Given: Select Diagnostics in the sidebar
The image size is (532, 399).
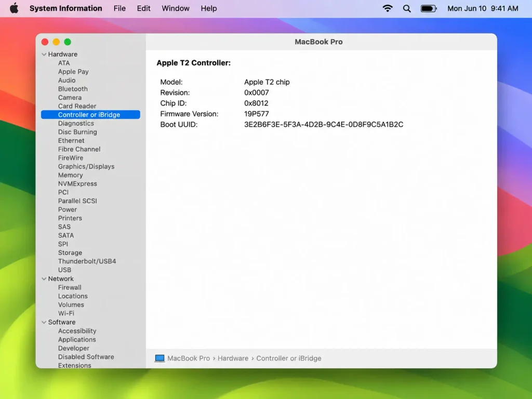Looking at the screenshot, I should point(76,124).
